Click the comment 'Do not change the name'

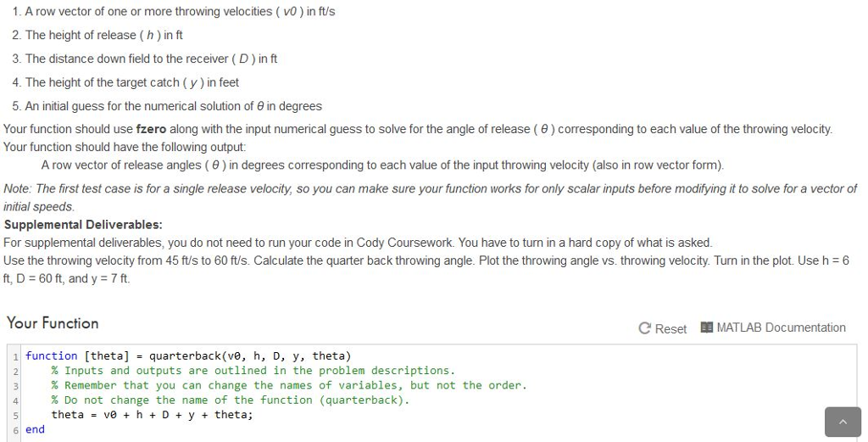pos(230,400)
